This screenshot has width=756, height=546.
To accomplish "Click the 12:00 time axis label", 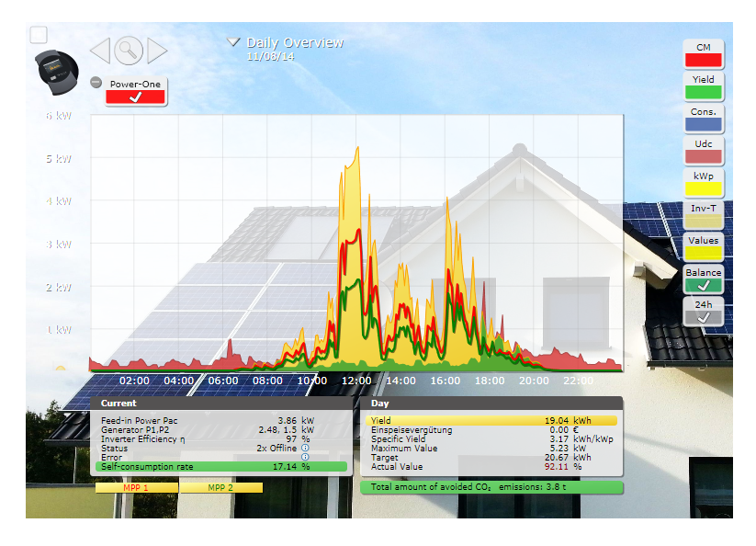I will 356,381.
